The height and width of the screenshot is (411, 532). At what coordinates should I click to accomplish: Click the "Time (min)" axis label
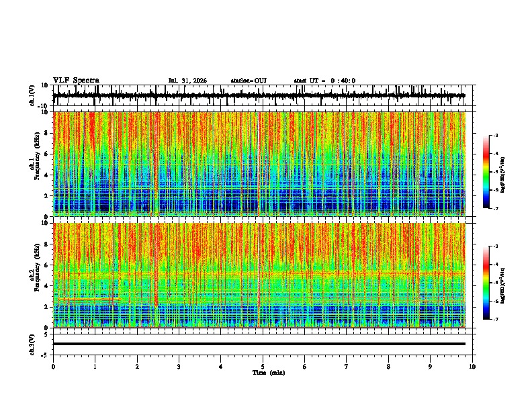click(x=269, y=373)
